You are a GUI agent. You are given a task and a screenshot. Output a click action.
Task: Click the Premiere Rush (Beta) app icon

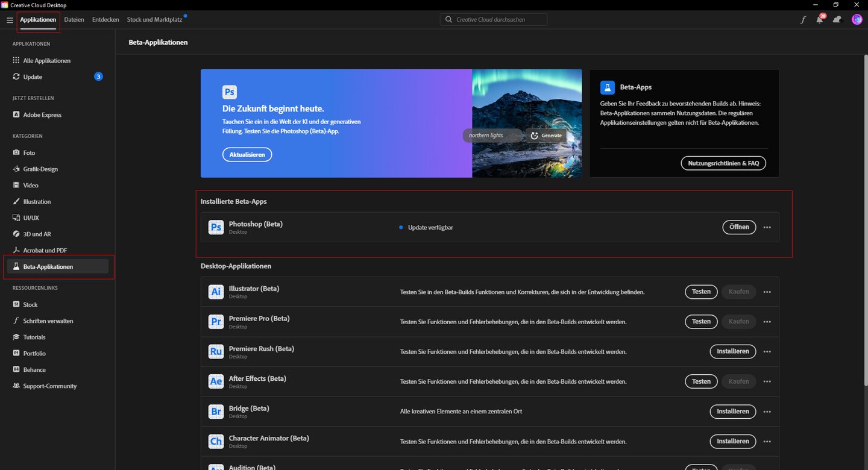pos(216,351)
